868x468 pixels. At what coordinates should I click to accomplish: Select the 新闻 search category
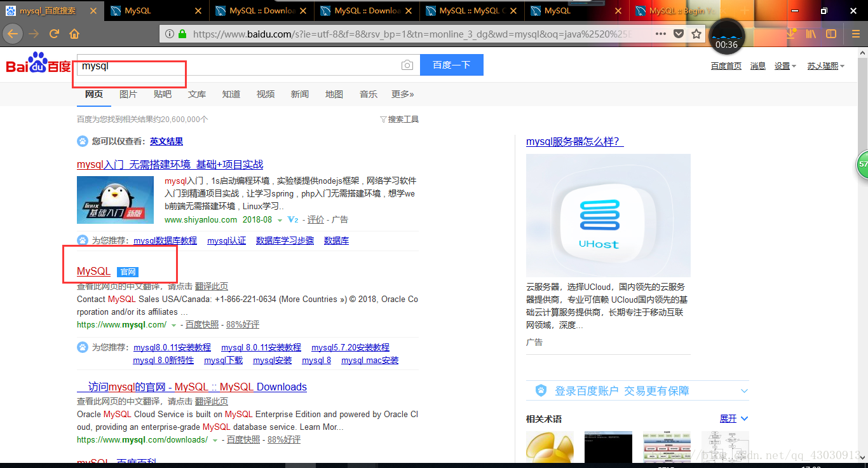[300, 94]
